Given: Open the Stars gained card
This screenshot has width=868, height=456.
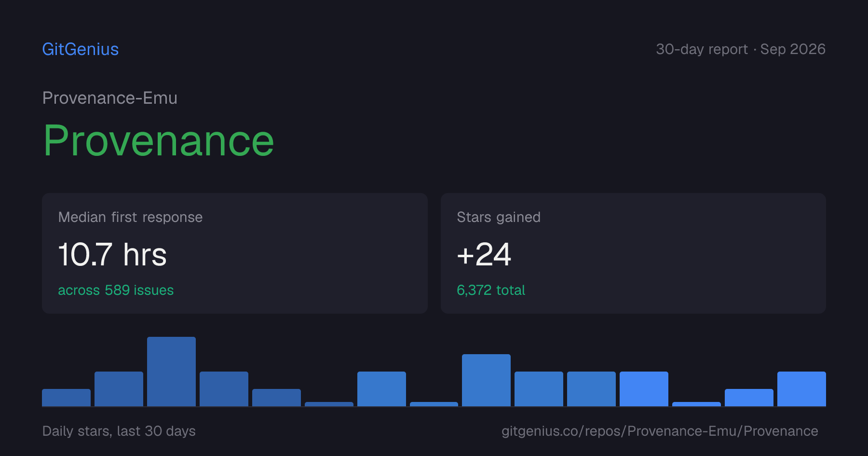Looking at the screenshot, I should point(633,253).
